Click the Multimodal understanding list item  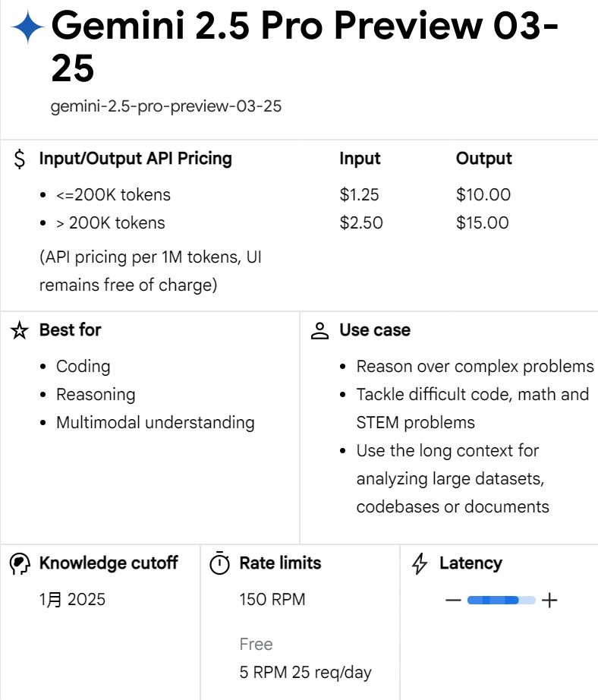(155, 422)
